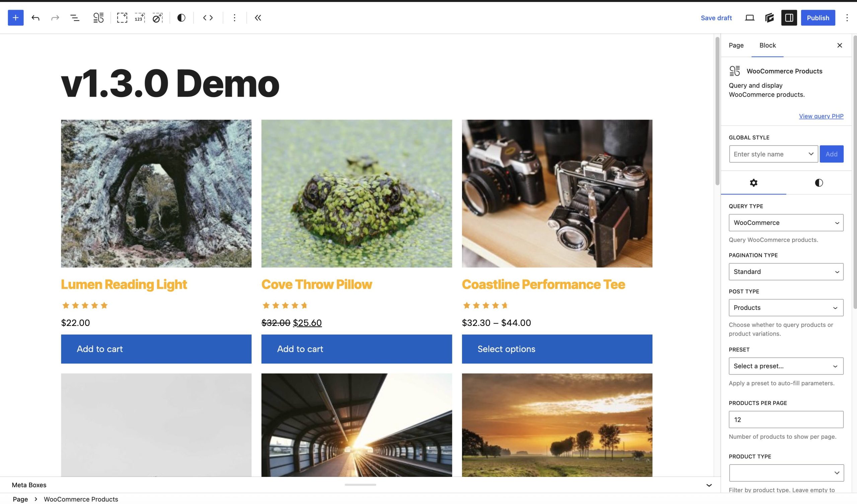Click Save draft
The width and height of the screenshot is (857, 504).
tap(716, 18)
